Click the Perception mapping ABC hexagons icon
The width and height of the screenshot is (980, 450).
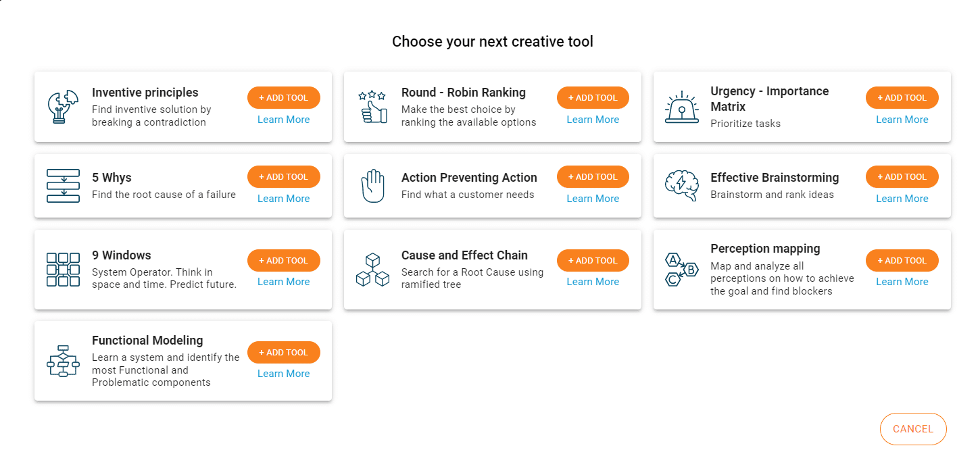click(x=682, y=270)
